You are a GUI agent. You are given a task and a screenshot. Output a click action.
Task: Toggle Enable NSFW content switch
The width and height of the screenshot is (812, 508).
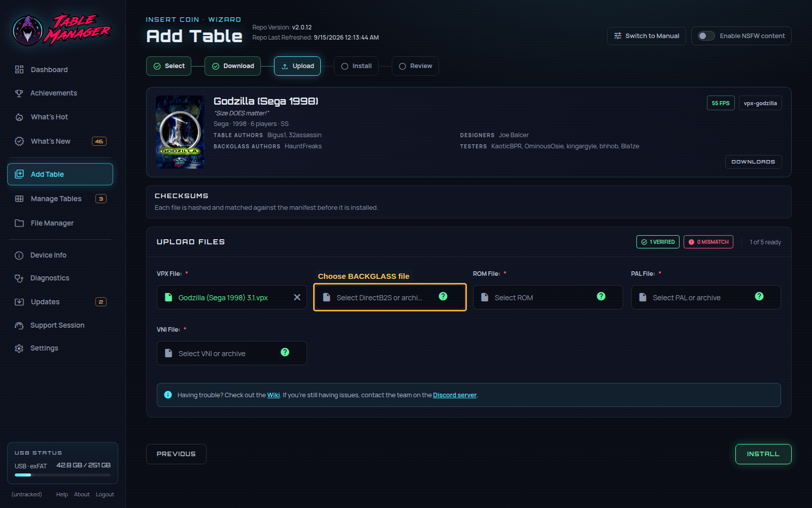(706, 36)
